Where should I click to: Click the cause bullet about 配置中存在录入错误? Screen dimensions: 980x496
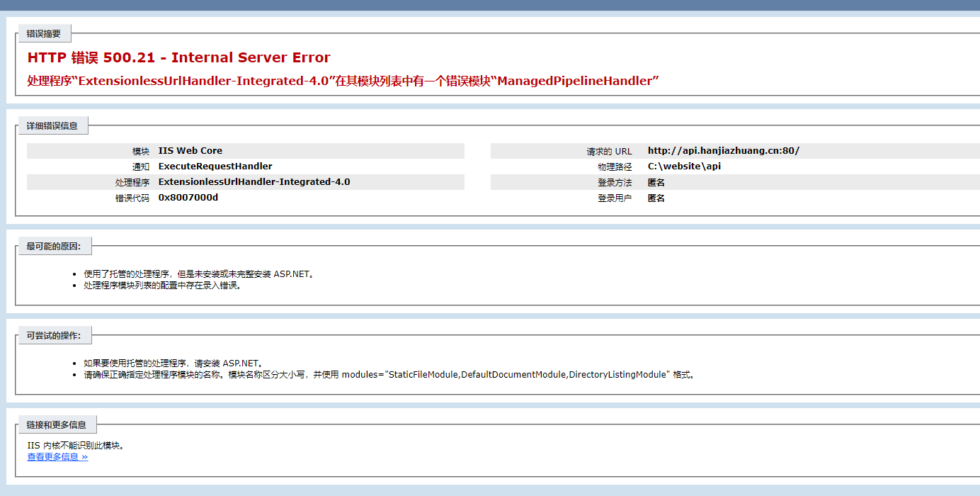coord(163,286)
